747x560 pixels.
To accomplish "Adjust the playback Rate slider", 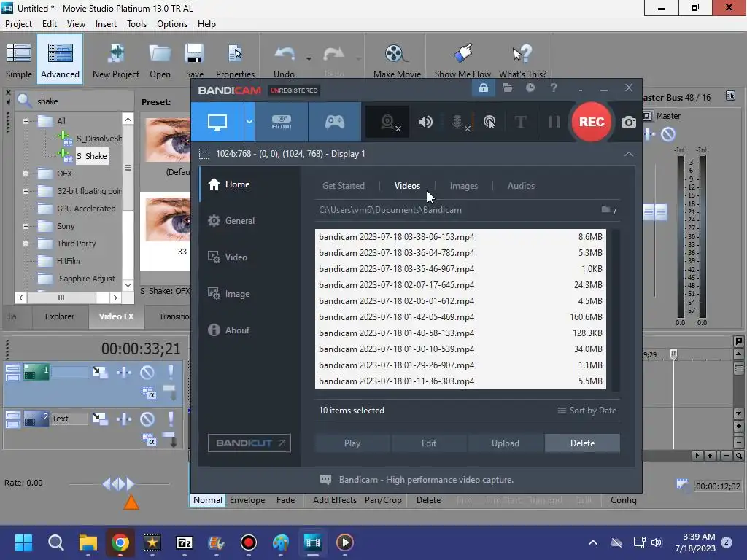I will [x=119, y=484].
